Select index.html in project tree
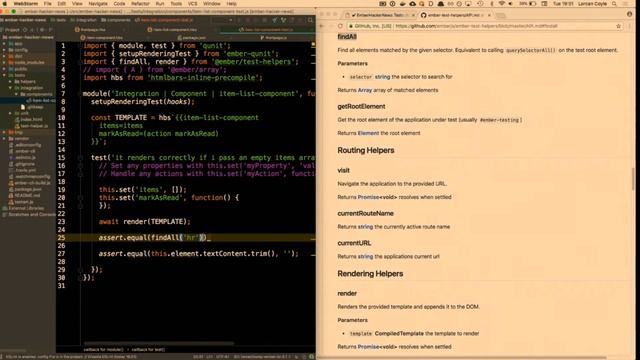The height and width of the screenshot is (360, 640). click(x=29, y=120)
